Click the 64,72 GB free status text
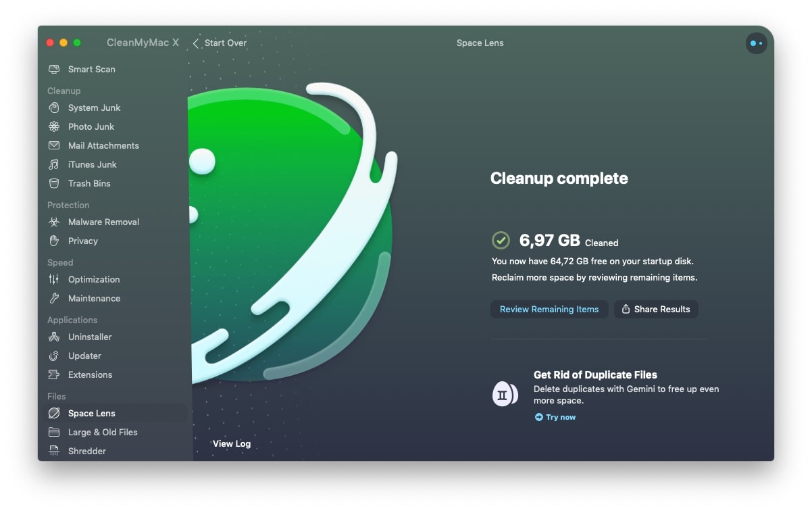 tap(592, 261)
